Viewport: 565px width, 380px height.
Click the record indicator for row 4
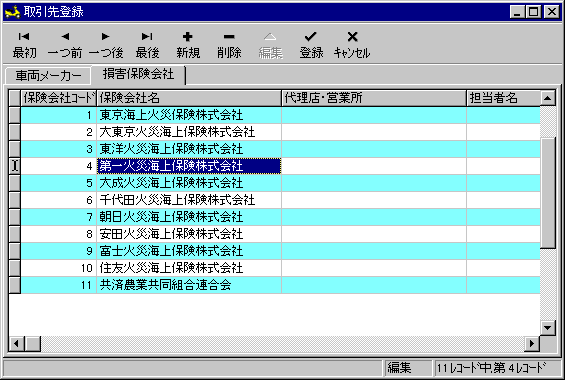[x=14, y=166]
